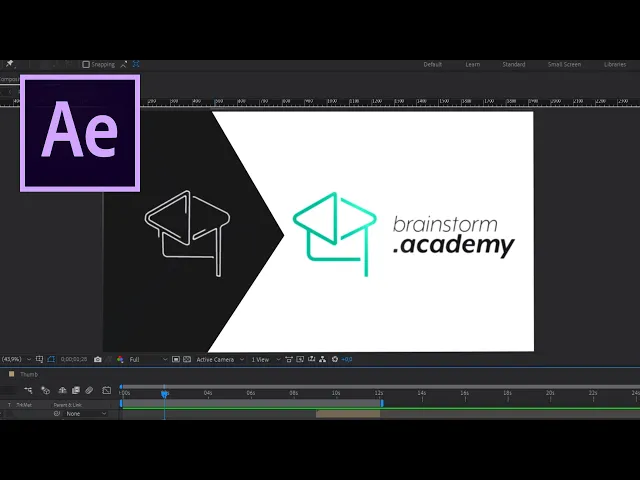
Task: Click the parent pick whip icon
Action: pyautogui.click(x=57, y=413)
